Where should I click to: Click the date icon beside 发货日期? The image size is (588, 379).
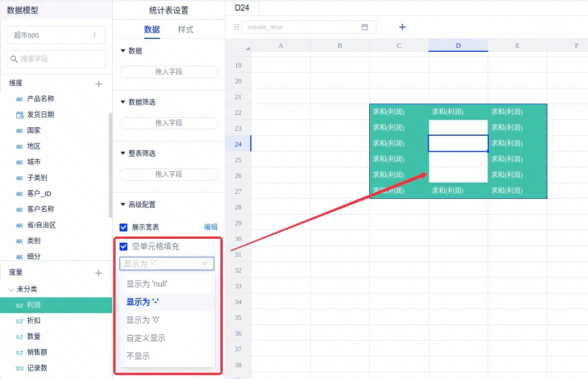coord(20,115)
